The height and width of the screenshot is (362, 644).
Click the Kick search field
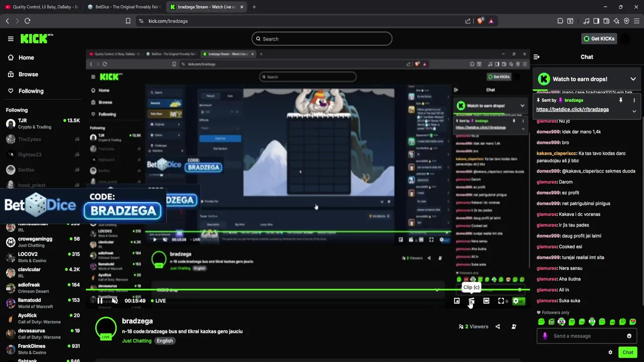(x=322, y=39)
